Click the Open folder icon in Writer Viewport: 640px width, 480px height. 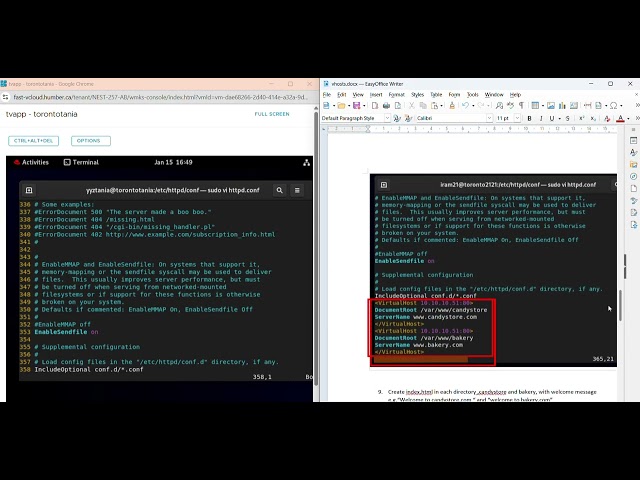[x=341, y=106]
